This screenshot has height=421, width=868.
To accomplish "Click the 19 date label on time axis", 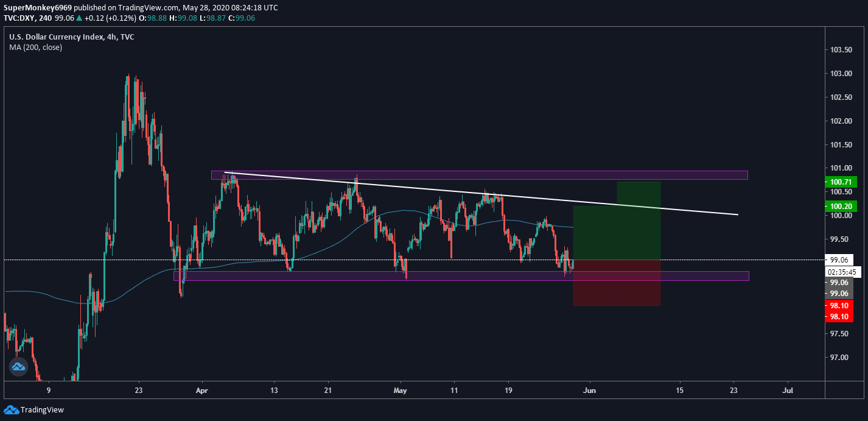I will pos(508,390).
